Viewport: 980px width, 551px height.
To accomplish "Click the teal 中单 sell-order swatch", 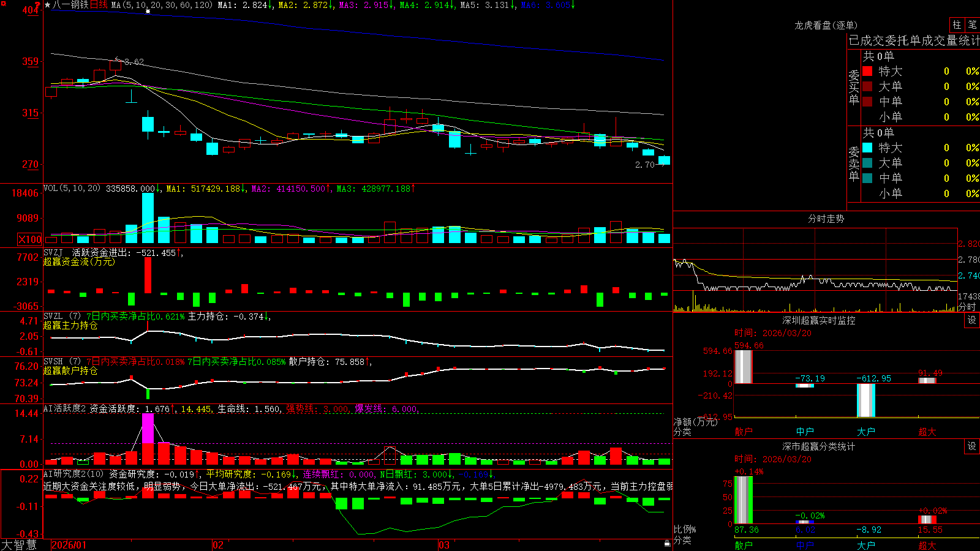I will pos(867,178).
